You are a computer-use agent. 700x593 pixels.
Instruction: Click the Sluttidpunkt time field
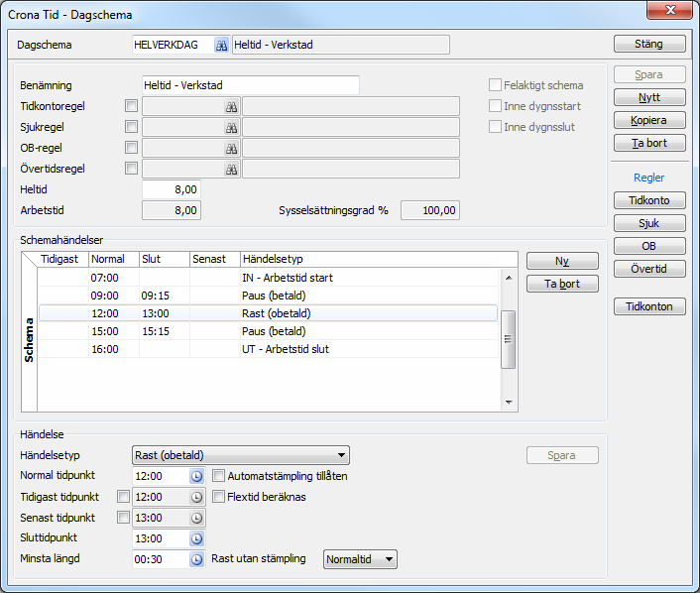[162, 539]
